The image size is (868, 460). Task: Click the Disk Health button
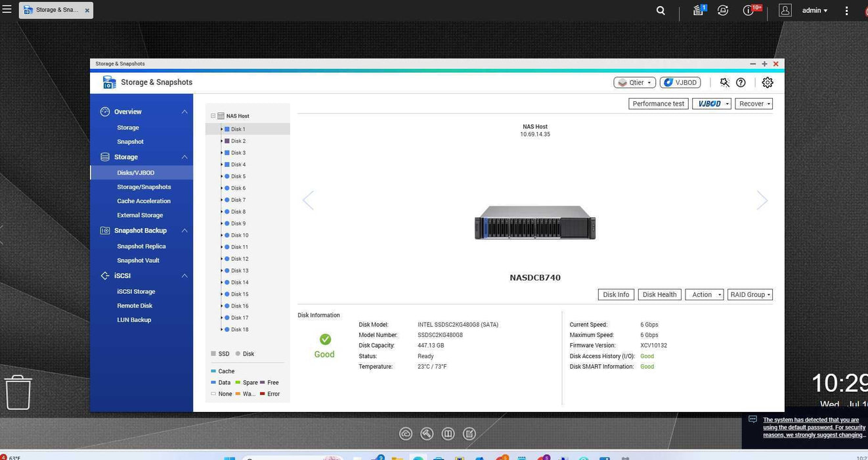pyautogui.click(x=659, y=295)
